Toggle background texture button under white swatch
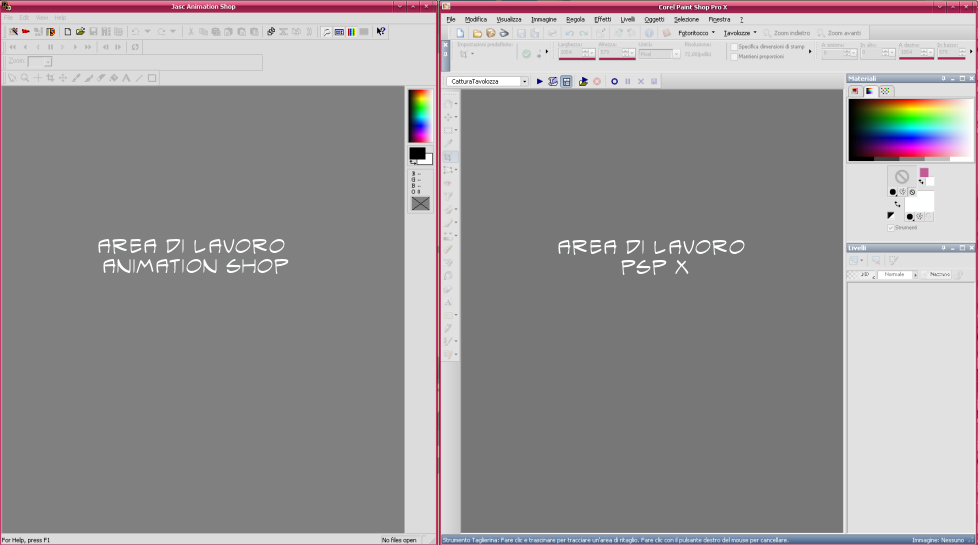The width and height of the screenshot is (978, 545). coord(919,217)
